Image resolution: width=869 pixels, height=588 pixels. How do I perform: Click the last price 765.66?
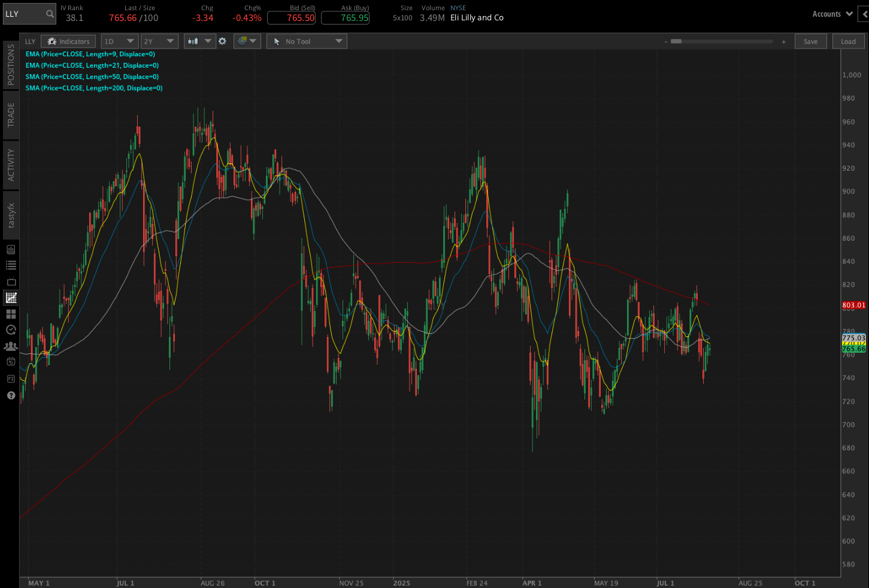(123, 18)
